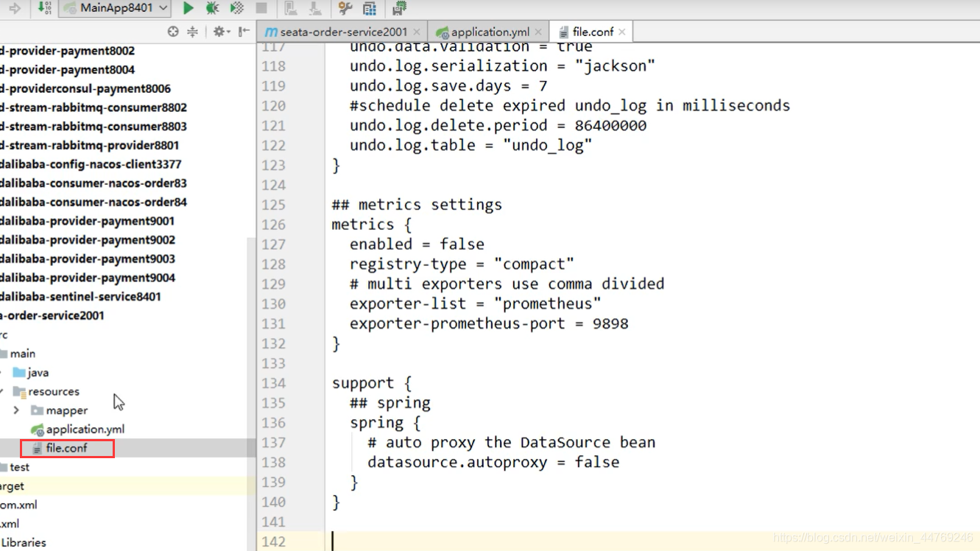The height and width of the screenshot is (551, 980).
Task: Select the stream-rabbitmq-consumer8802 module
Action: 94,108
